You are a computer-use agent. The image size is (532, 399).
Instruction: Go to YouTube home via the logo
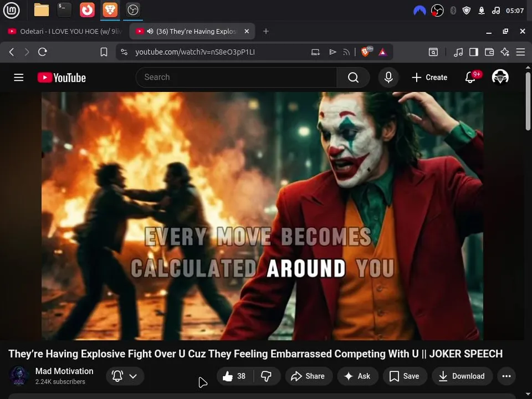[x=62, y=78]
